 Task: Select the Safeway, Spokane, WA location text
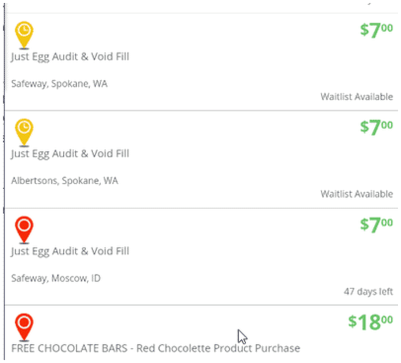(x=59, y=84)
